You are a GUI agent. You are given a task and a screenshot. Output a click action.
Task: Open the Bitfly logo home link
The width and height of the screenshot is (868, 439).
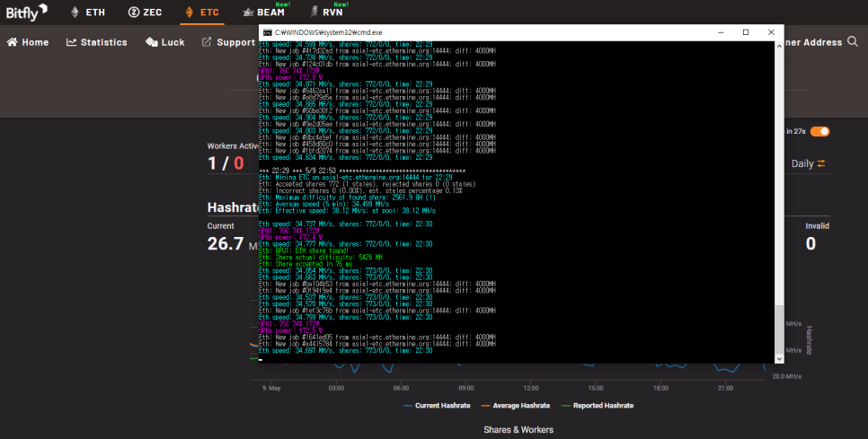(x=27, y=13)
